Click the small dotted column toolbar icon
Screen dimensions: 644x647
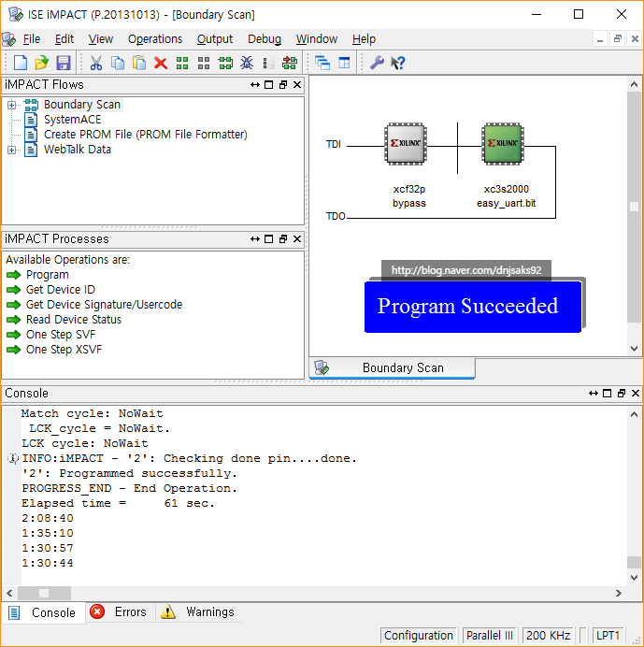[x=267, y=64]
